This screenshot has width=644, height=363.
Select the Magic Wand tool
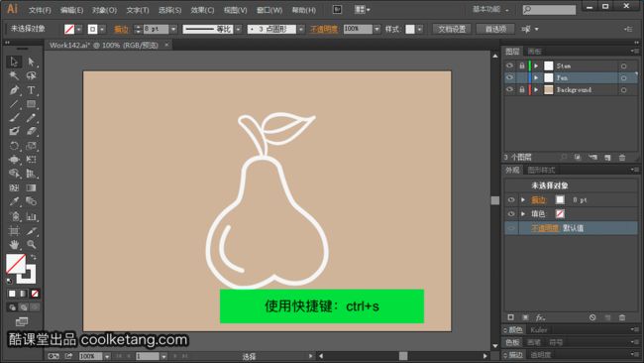(x=14, y=75)
